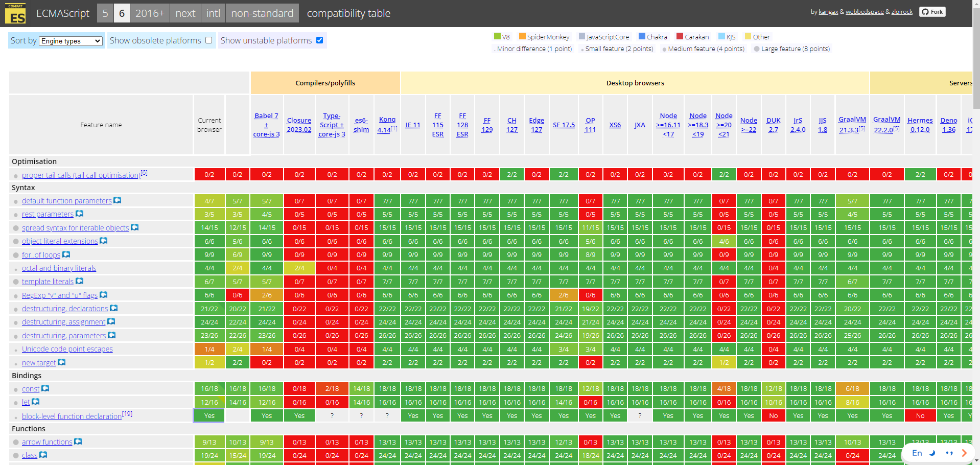
Task: Click the page scrollbar down arrow
Action: coord(976,461)
